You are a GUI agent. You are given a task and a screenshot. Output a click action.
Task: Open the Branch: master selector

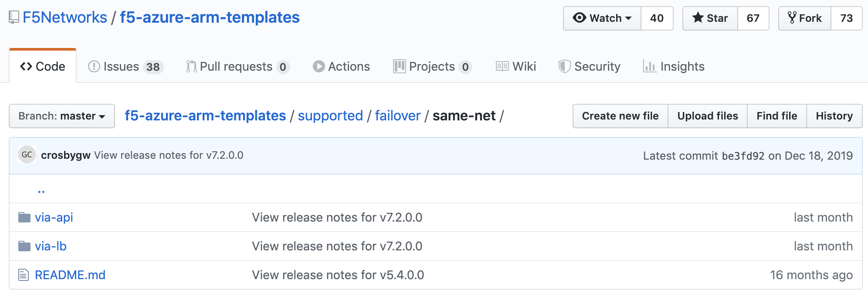62,116
